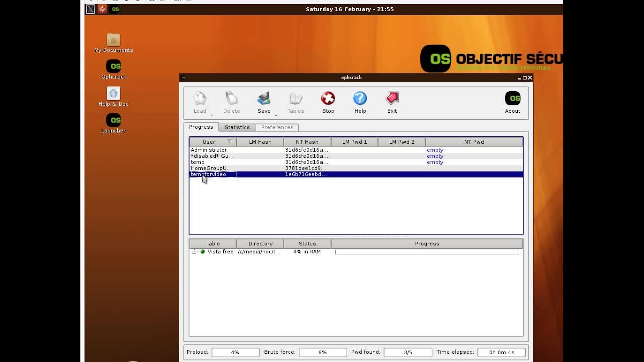Click the red star icon in top panel
The height and width of the screenshot is (362, 644).
tap(102, 9)
